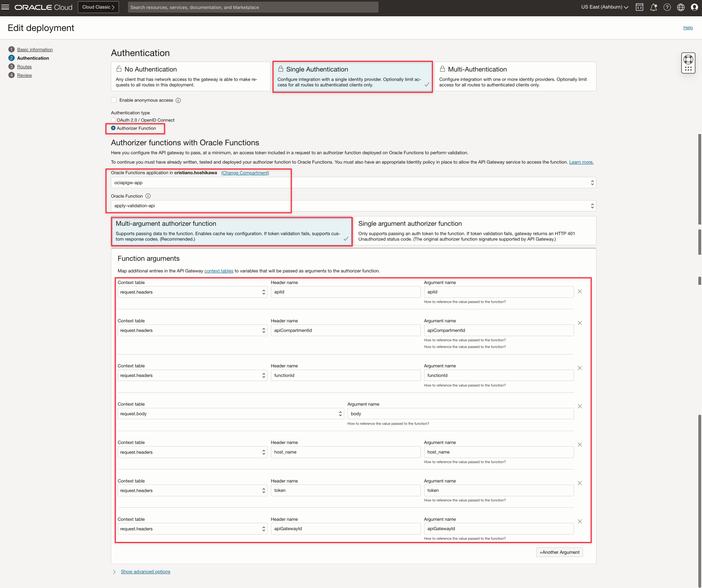The height and width of the screenshot is (588, 702).
Task: Choose the Multi-Authentication card
Action: click(x=515, y=77)
